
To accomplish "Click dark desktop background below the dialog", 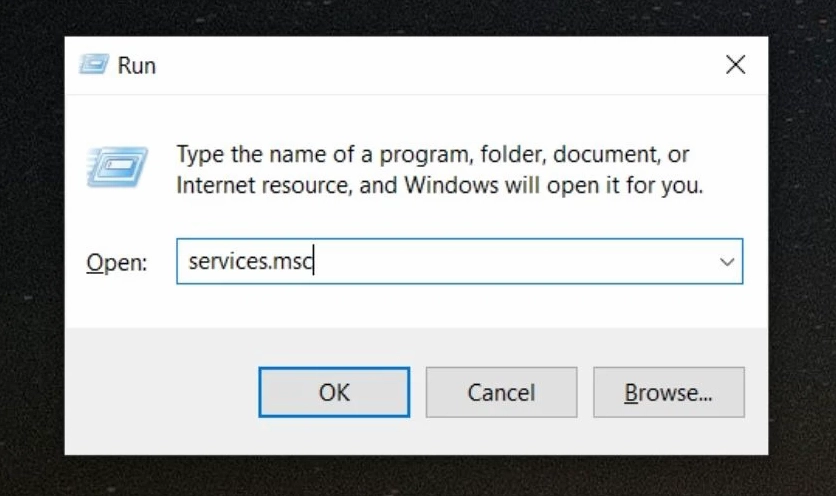I will coord(418,477).
